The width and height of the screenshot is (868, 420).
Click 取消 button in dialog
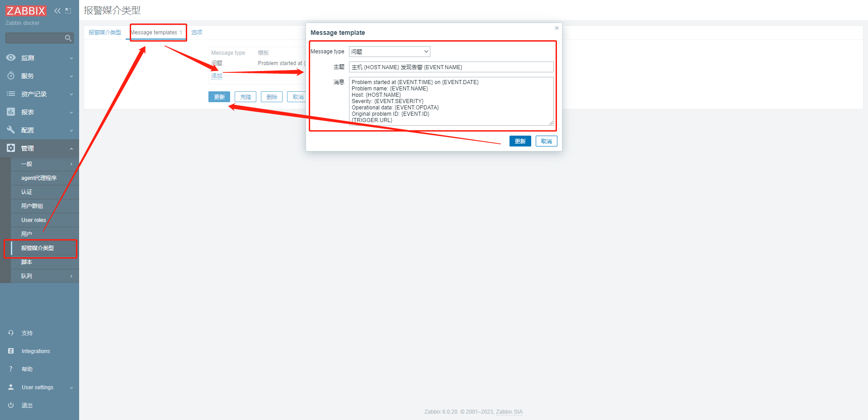[546, 141]
